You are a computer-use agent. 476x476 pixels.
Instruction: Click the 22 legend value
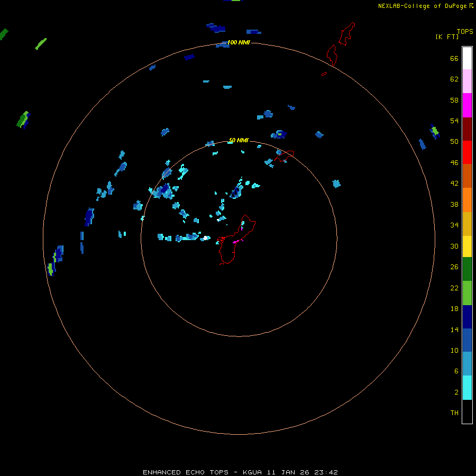[454, 288]
